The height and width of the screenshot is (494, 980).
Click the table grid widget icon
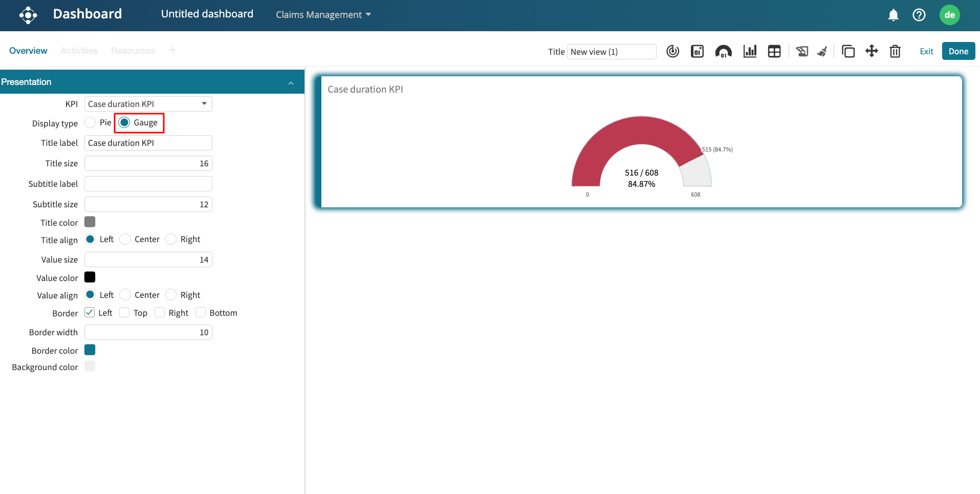774,51
